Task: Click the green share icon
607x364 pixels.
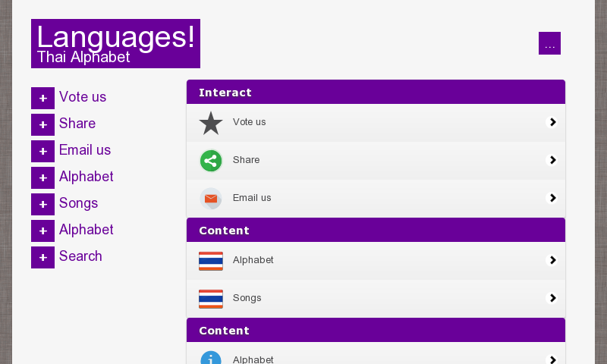Action: 211,161
